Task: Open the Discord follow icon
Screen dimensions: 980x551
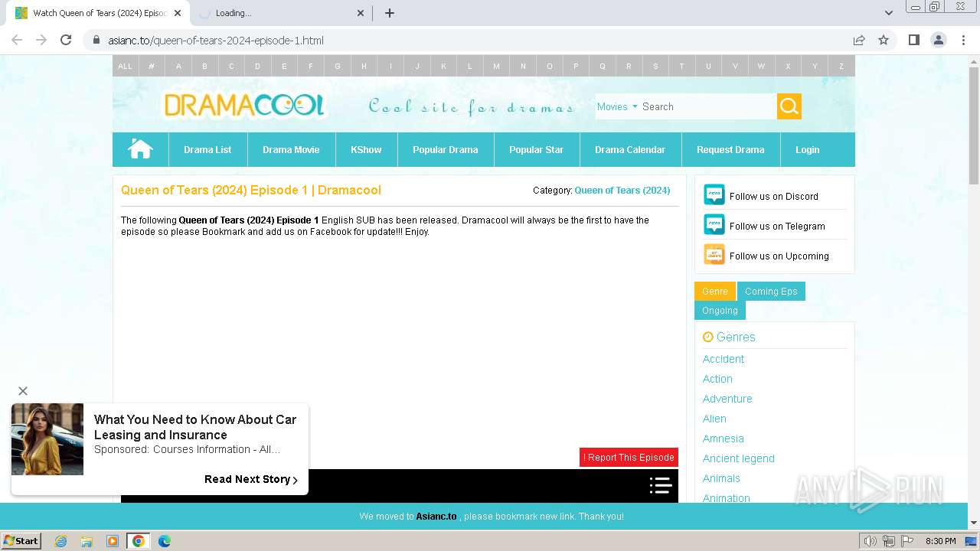Action: click(714, 195)
